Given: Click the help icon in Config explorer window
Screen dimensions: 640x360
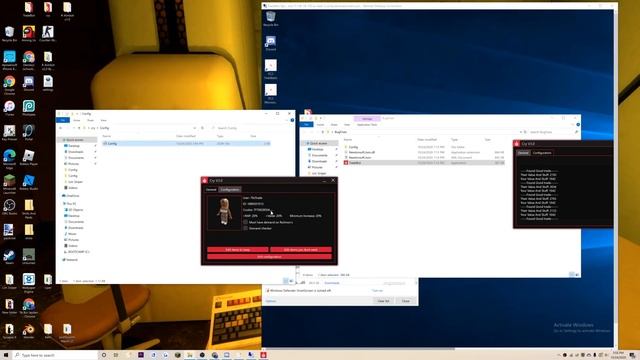Looking at the screenshot, I should click(292, 120).
